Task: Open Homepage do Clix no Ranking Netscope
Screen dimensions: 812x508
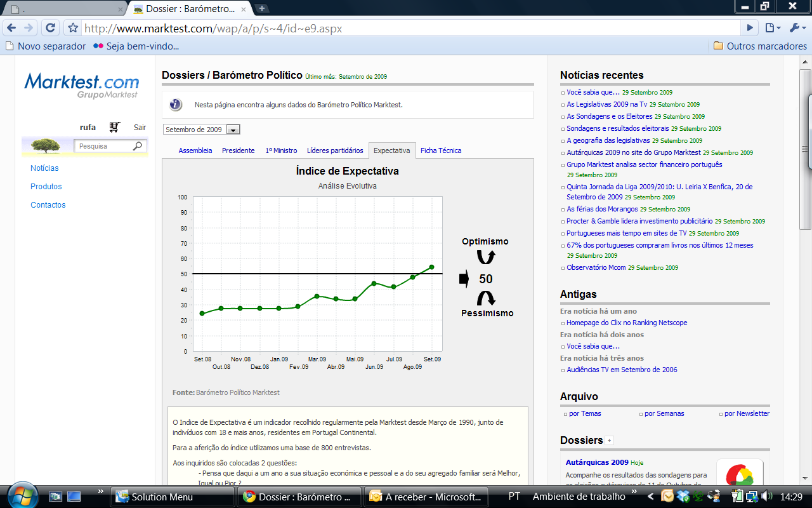Action: click(627, 323)
